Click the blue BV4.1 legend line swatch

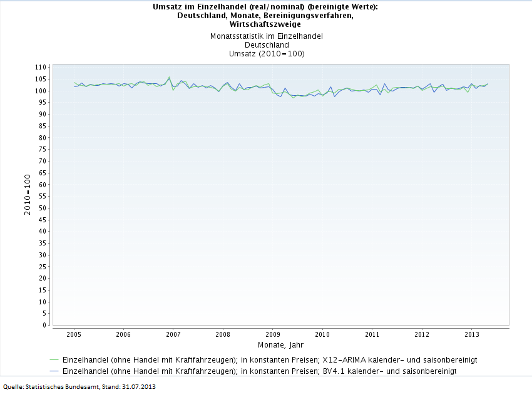(x=53, y=371)
